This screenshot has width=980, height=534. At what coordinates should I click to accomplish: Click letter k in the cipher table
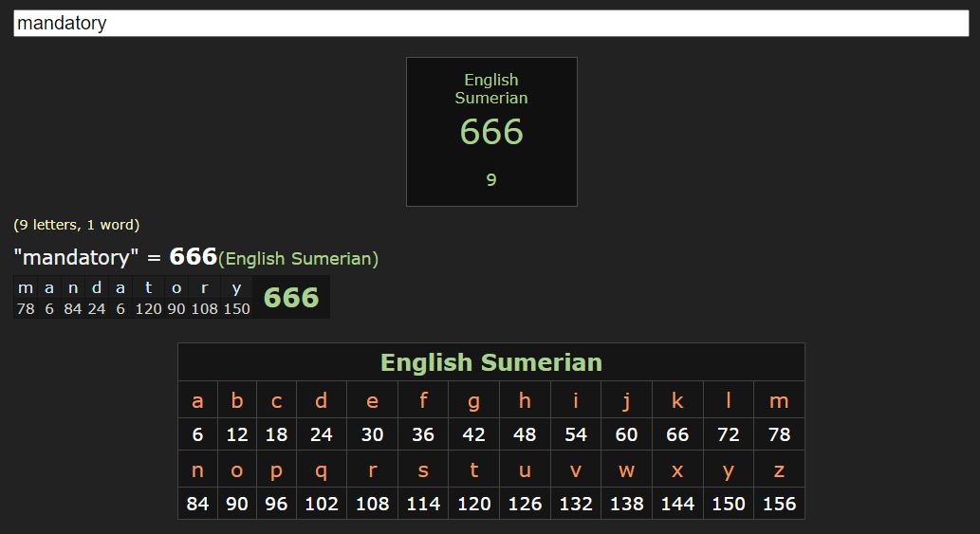[677, 399]
